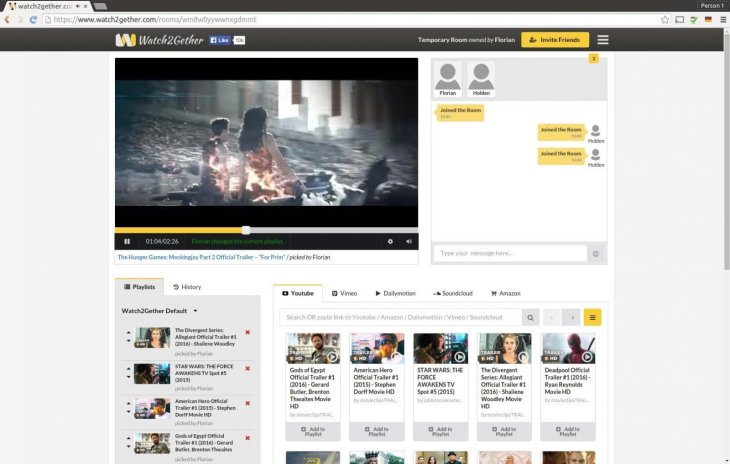Viewport: 730px width, 464px height.
Task: Remove Star Wars Force Awakens from playlist
Action: [x=248, y=369]
